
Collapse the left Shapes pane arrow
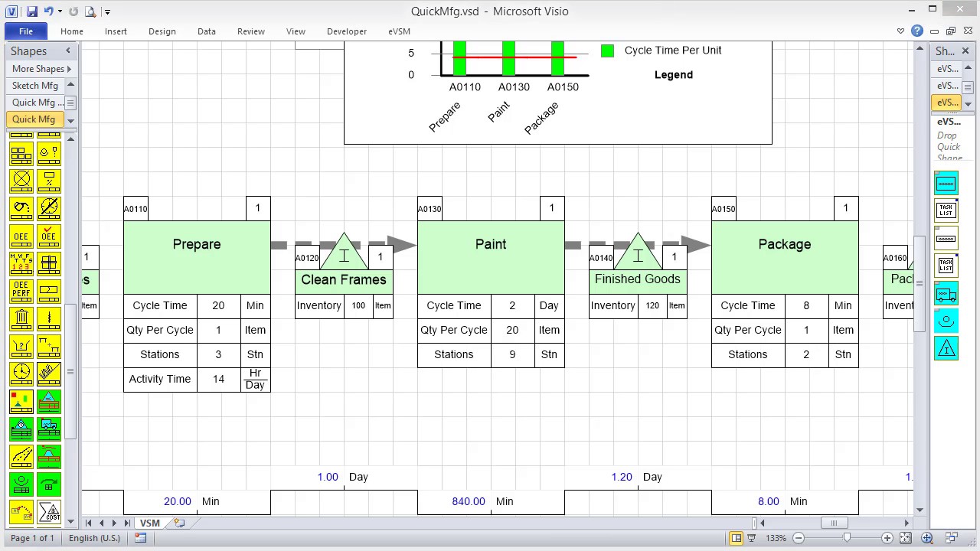67,51
